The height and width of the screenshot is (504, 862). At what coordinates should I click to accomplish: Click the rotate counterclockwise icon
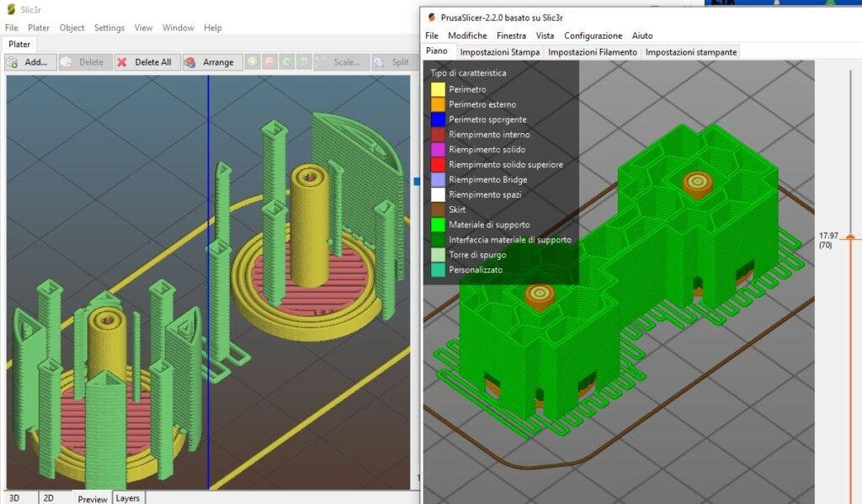point(287,61)
